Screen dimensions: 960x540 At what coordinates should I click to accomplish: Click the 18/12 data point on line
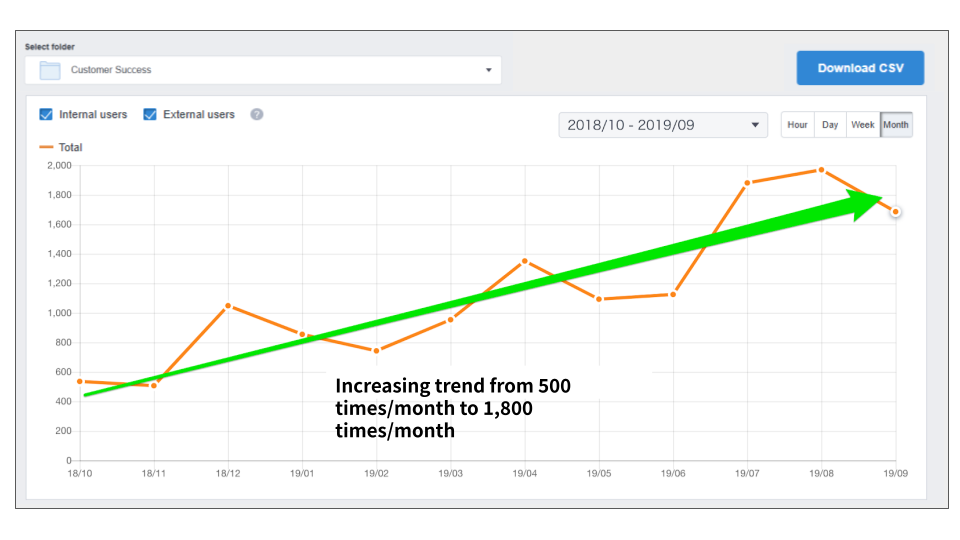[228, 306]
